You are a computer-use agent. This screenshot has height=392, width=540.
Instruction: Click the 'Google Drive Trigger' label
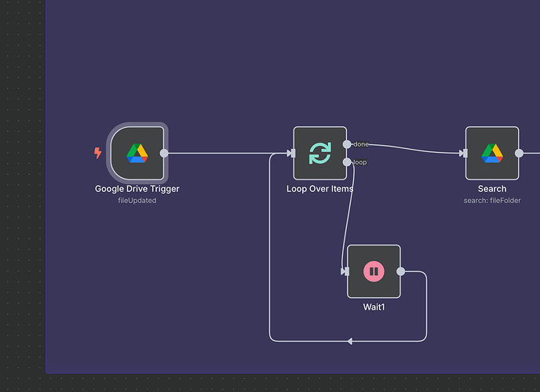point(137,189)
